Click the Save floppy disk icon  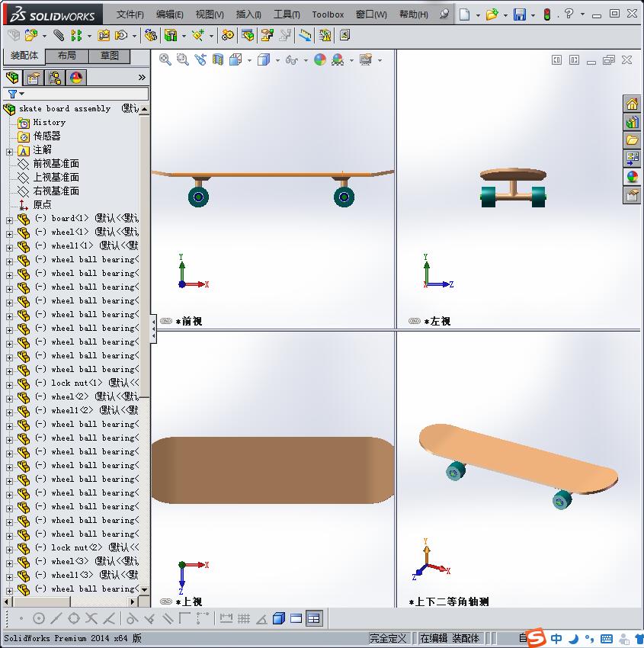519,15
